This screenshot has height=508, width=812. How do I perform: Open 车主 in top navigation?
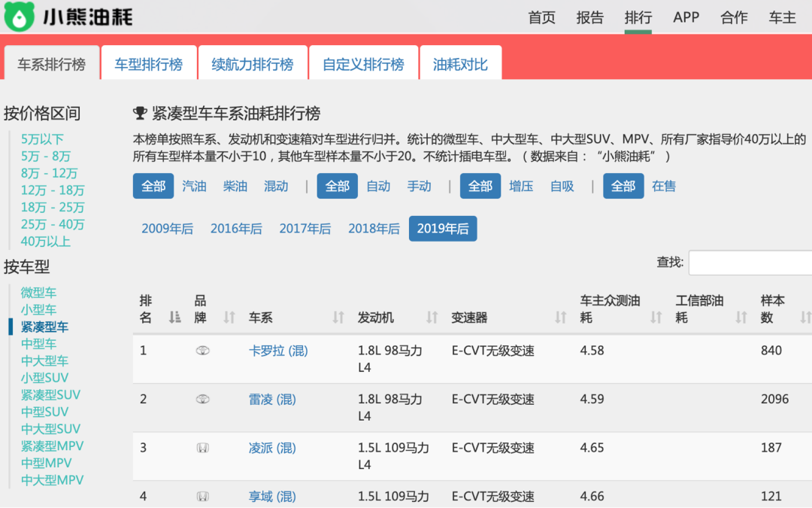coord(782,17)
